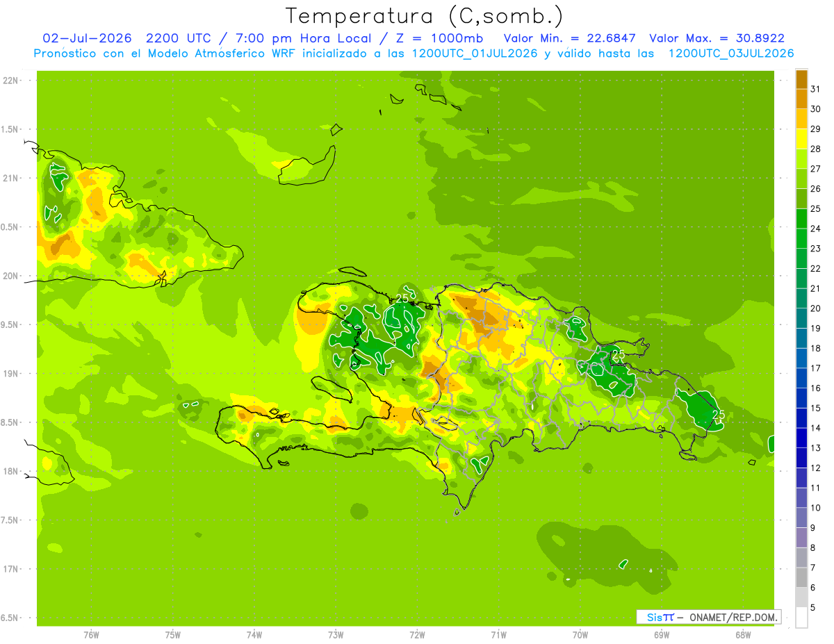The image size is (834, 644).
Task: Click the legend value '28'
Action: pos(816,149)
